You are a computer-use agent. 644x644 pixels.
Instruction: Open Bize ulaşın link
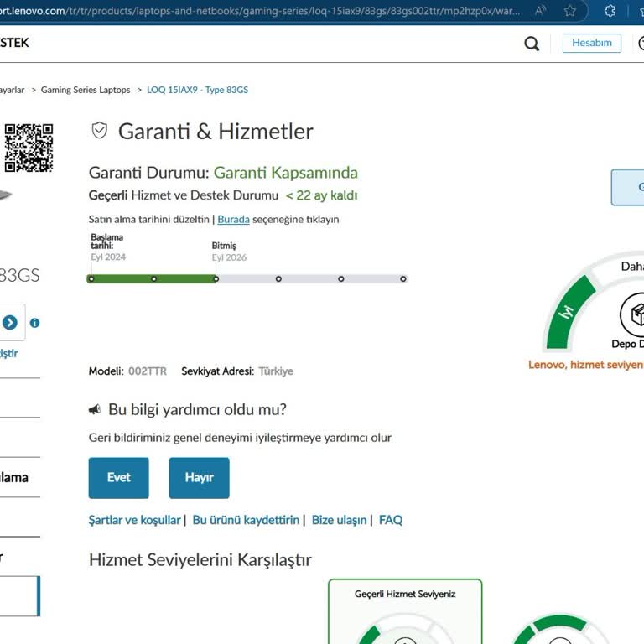click(x=339, y=520)
